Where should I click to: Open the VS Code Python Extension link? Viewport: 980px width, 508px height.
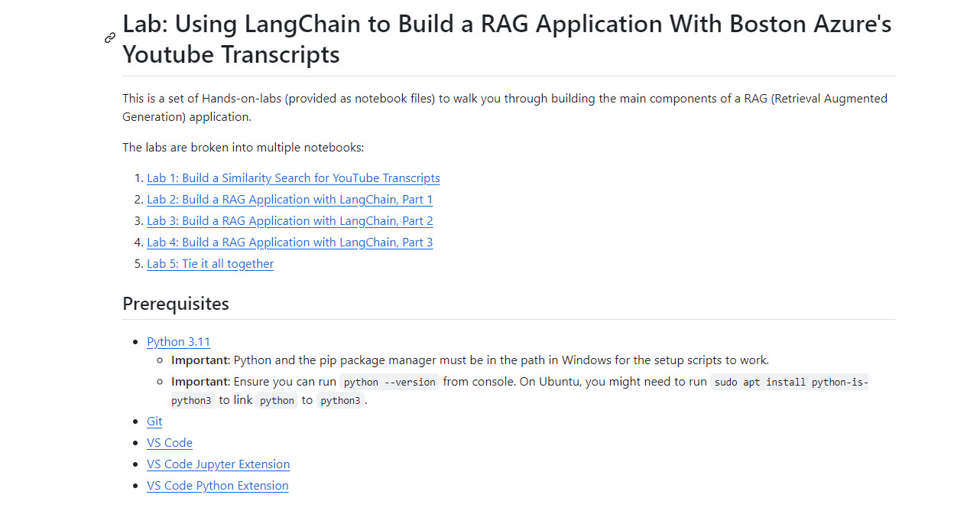[218, 486]
